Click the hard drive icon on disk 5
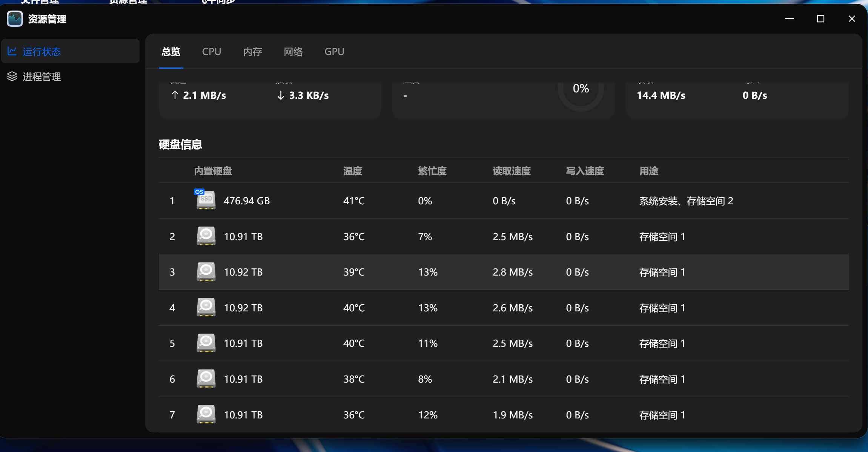 click(206, 343)
